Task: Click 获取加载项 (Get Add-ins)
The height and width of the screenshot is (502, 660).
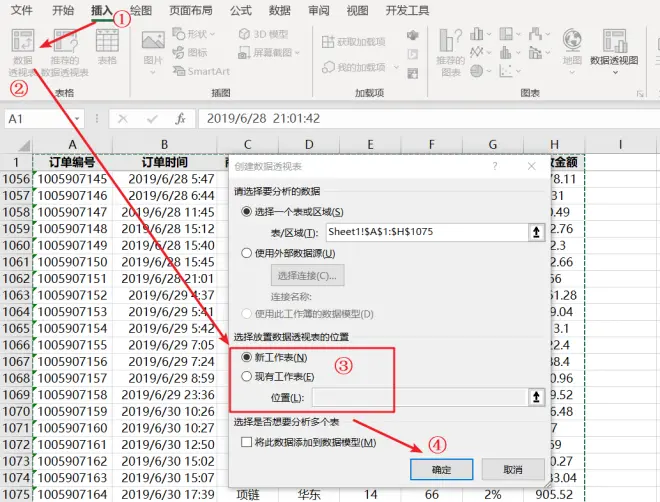Action: click(354, 41)
